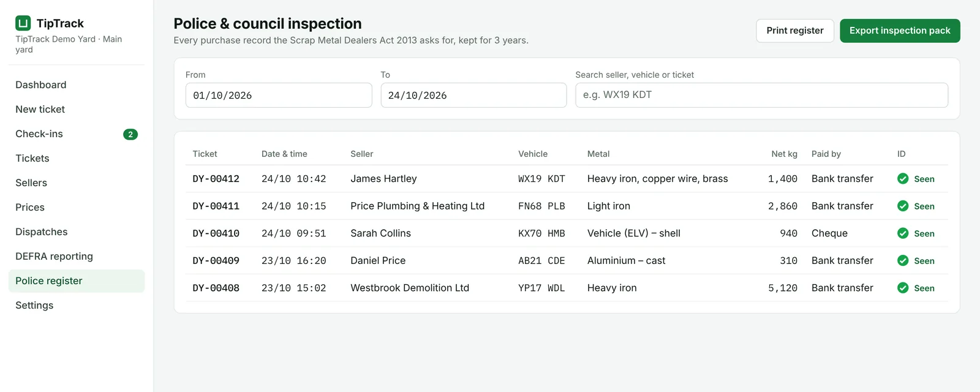Click ticket number DY-00412
The height and width of the screenshot is (392, 980).
[x=216, y=179]
